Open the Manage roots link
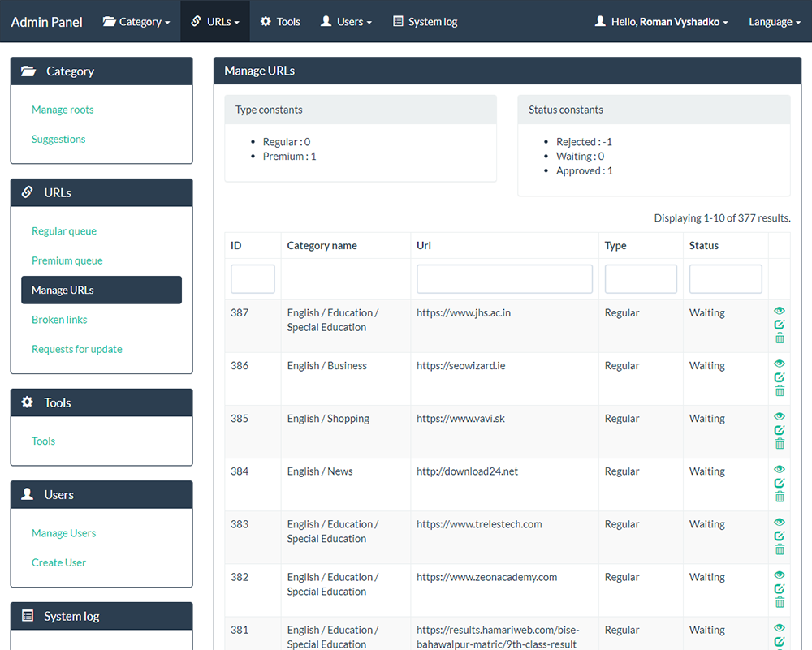Viewport: 812px width, 650px height. tap(63, 109)
